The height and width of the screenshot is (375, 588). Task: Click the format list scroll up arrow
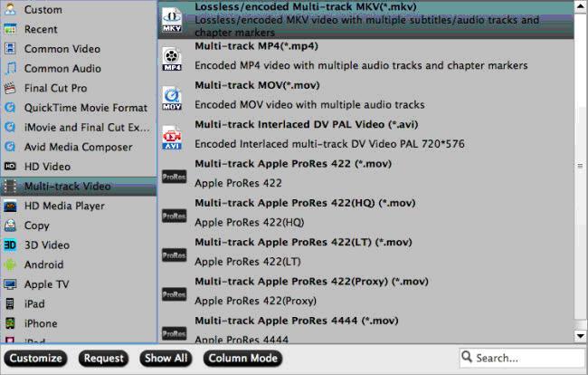pyautogui.click(x=581, y=6)
